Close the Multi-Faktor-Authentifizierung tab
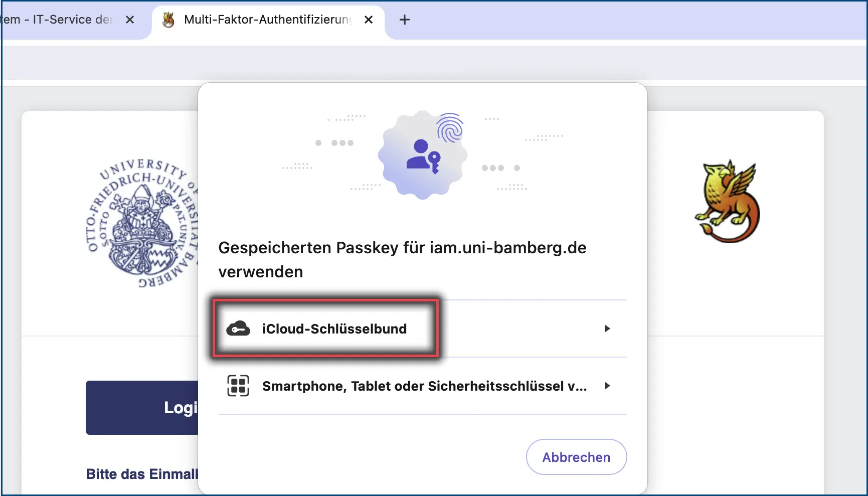The width and height of the screenshot is (868, 496). [x=369, y=20]
